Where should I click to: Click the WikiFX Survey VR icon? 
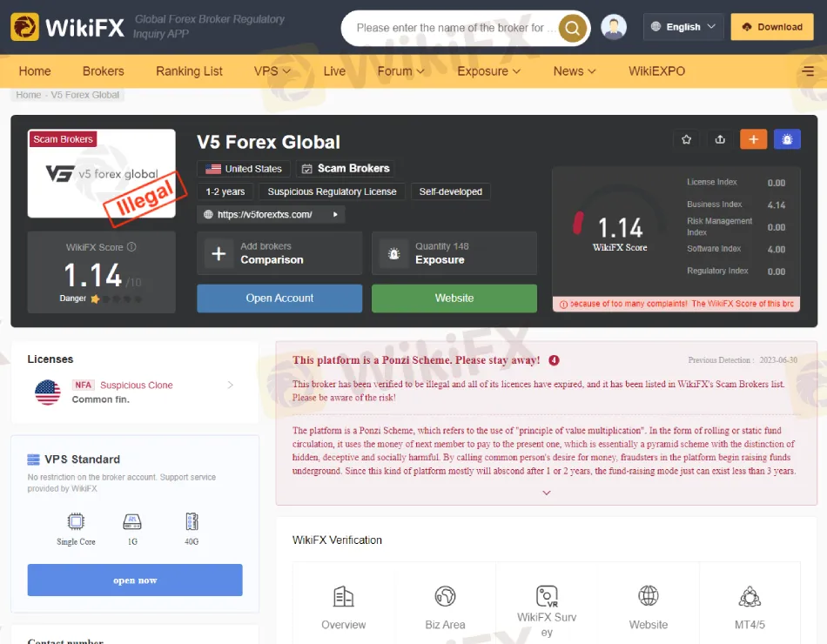(x=547, y=596)
